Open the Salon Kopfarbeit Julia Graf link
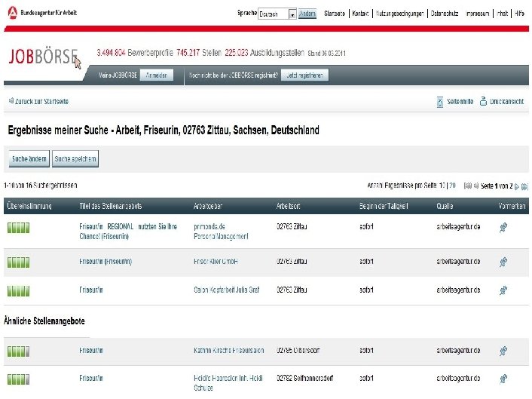The height and width of the screenshot is (399, 532). [226, 290]
